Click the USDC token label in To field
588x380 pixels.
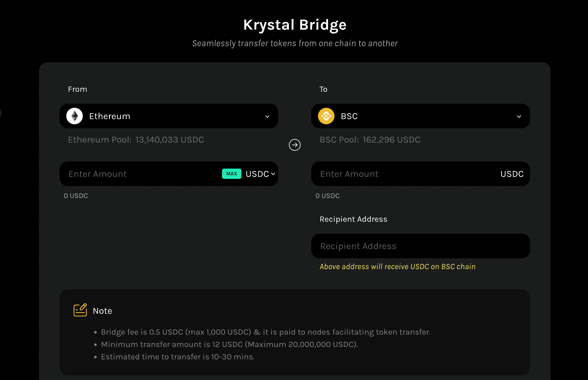click(512, 174)
